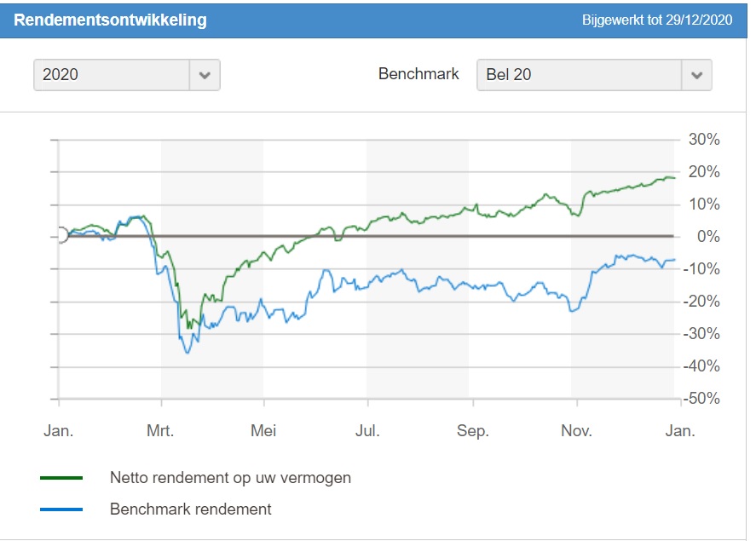Select the Mrt. label on the time axis

pyautogui.click(x=160, y=431)
